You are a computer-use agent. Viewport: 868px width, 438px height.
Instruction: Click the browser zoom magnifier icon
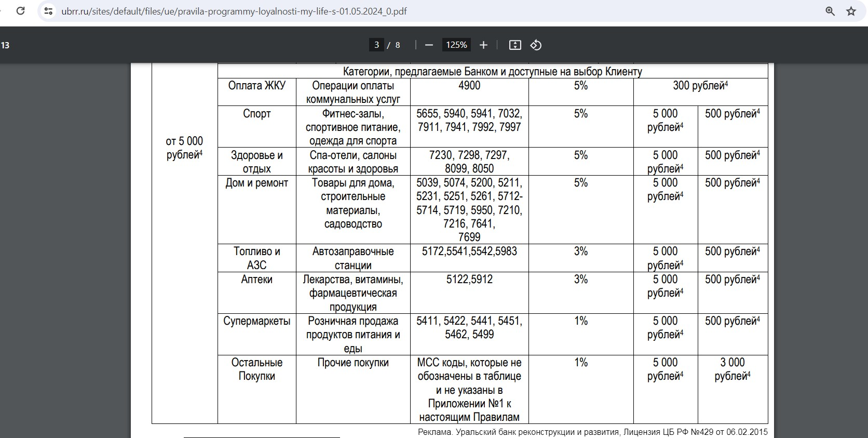(830, 11)
